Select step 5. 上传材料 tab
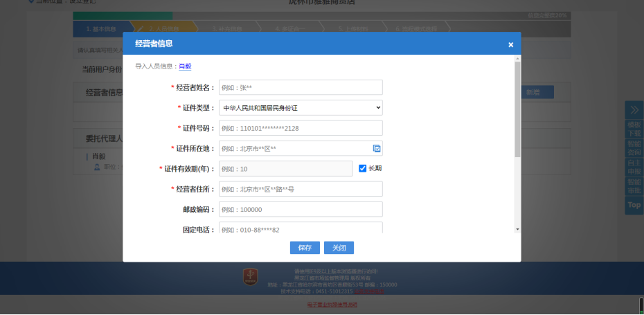 click(353, 29)
